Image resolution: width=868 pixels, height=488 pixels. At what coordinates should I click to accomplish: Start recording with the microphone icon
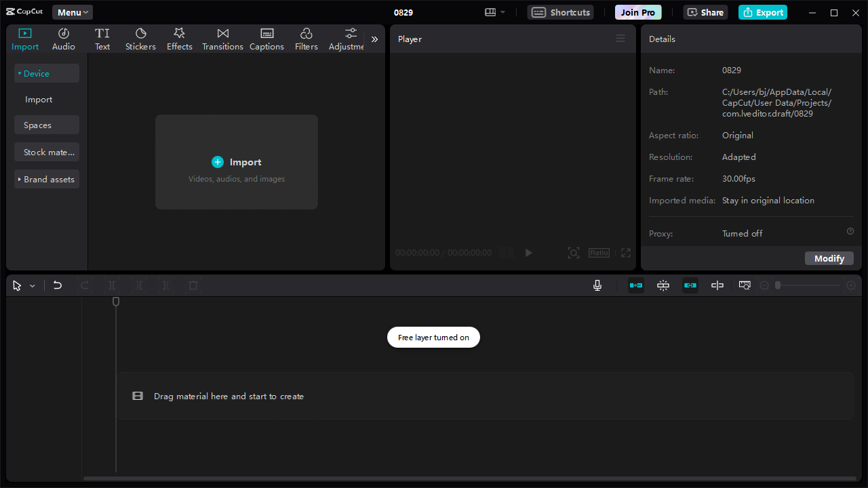597,285
